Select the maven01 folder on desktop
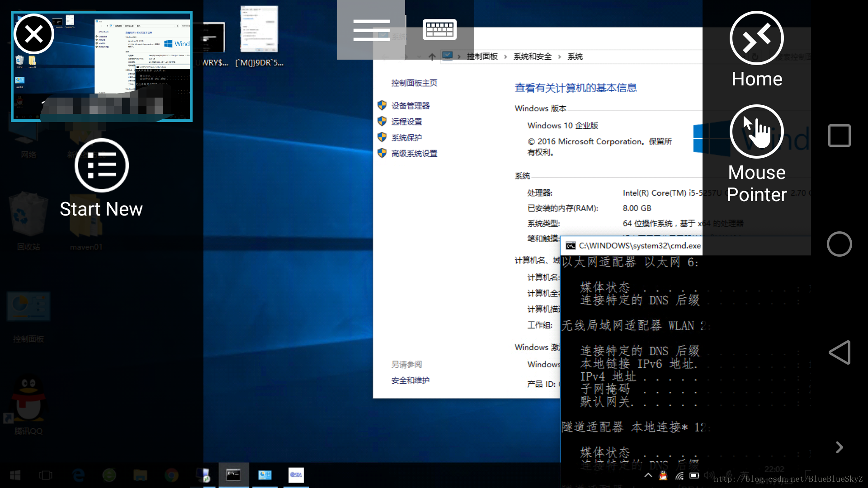The width and height of the screenshot is (868, 488). tap(86, 221)
